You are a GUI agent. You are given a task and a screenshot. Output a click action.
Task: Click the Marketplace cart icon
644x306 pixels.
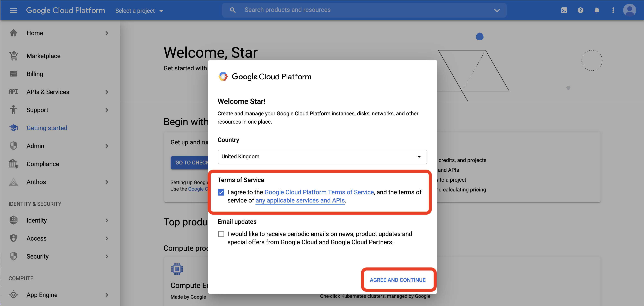click(14, 56)
